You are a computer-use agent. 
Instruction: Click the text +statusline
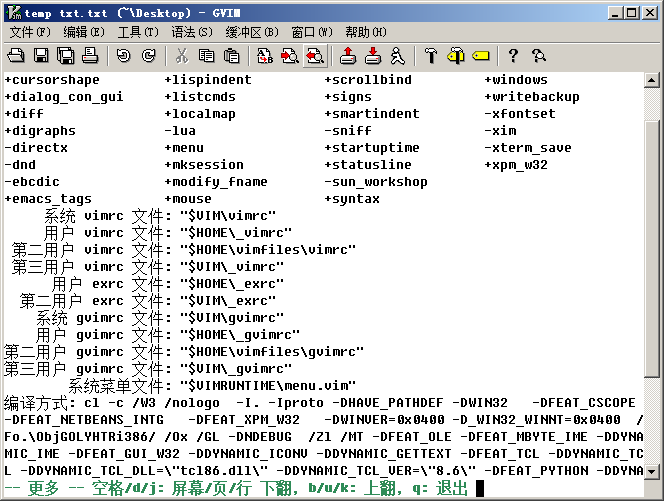[368, 165]
